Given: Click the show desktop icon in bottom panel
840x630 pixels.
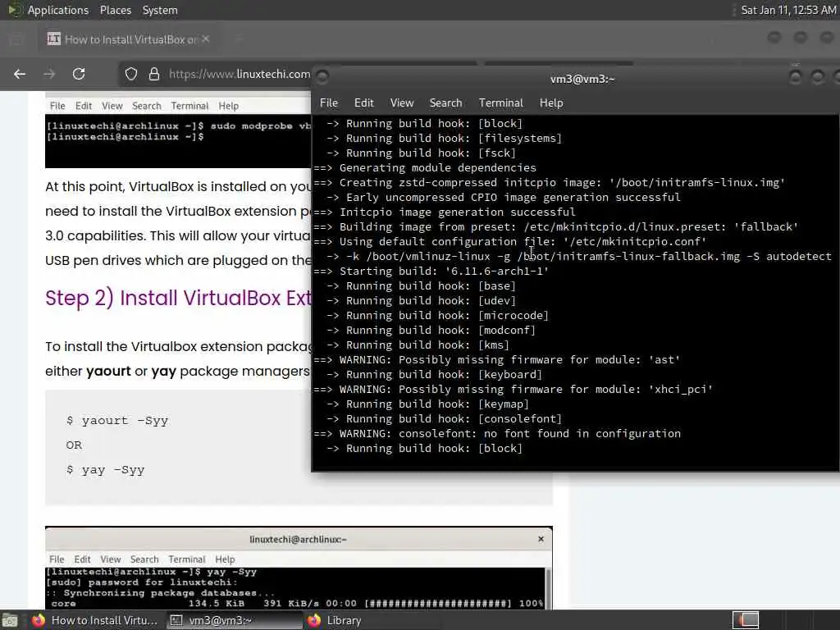Looking at the screenshot, I should point(10,620).
